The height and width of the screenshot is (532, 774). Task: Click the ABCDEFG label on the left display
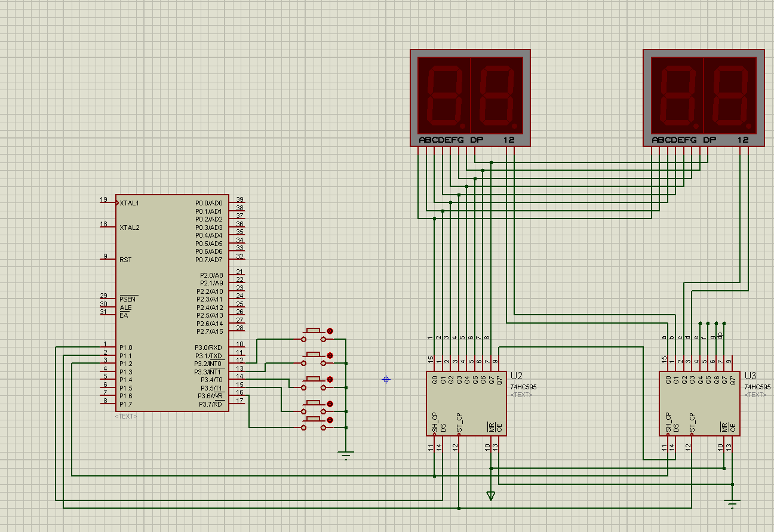click(441, 140)
